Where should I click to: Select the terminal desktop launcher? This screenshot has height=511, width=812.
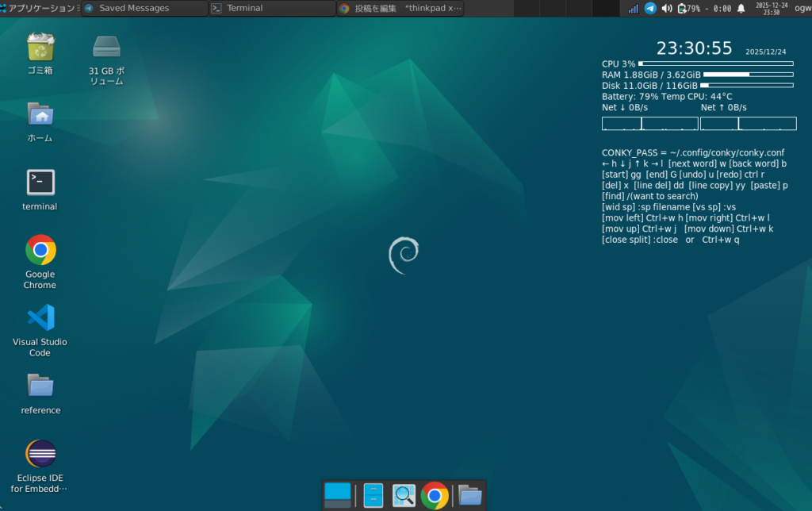point(40,182)
